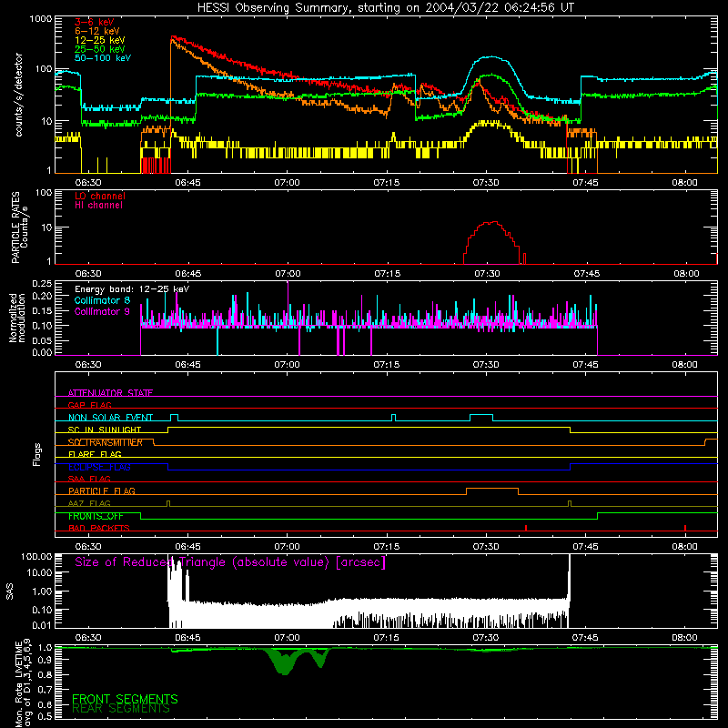Click the Collimator 9 legend entry
Screen dimensions: 728x728
tap(102, 311)
